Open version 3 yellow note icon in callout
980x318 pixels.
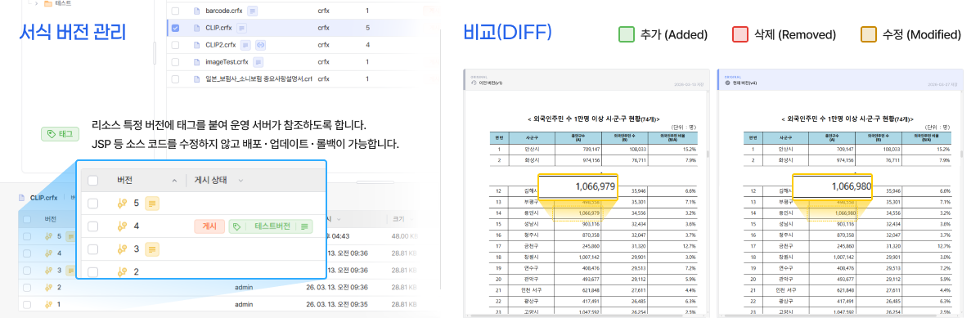152,249
